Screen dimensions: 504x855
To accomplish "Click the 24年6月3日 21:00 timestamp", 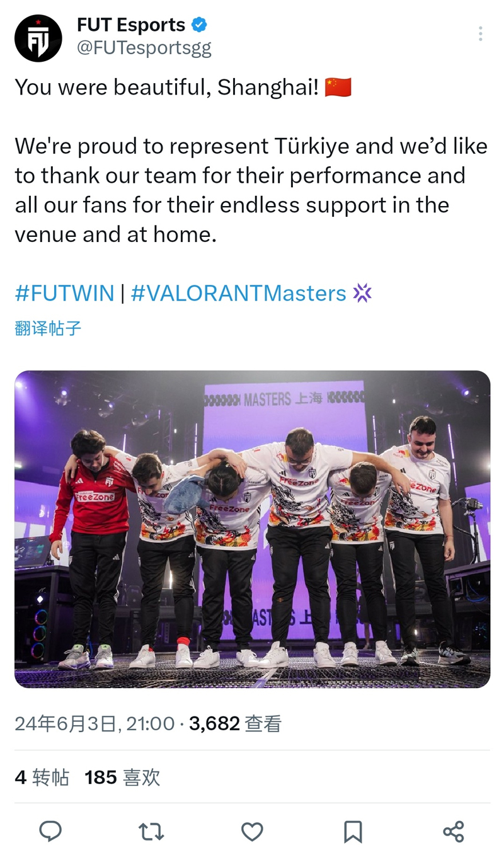I will (x=94, y=723).
